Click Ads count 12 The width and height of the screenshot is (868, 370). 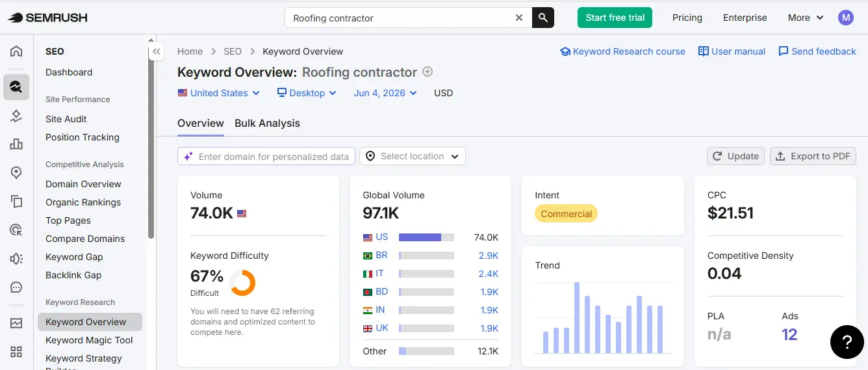(789, 335)
